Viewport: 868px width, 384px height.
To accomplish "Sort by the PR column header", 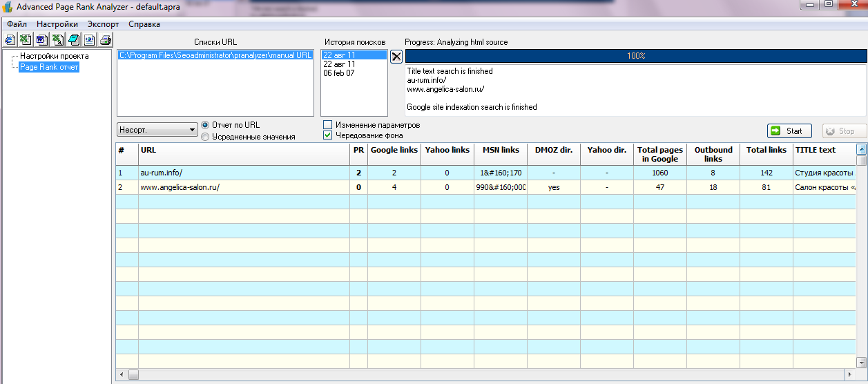I will (358, 154).
